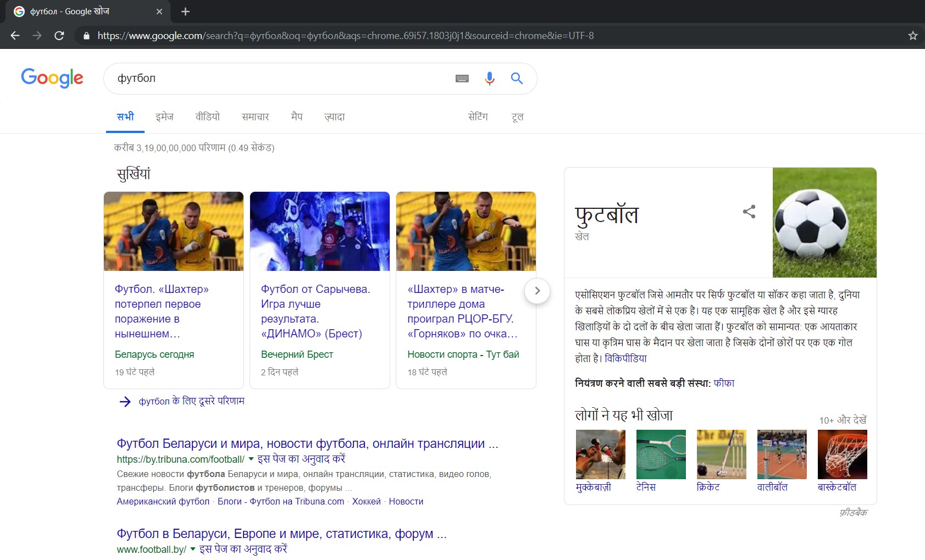
Task: Click the Google logo
Action: pos(52,78)
